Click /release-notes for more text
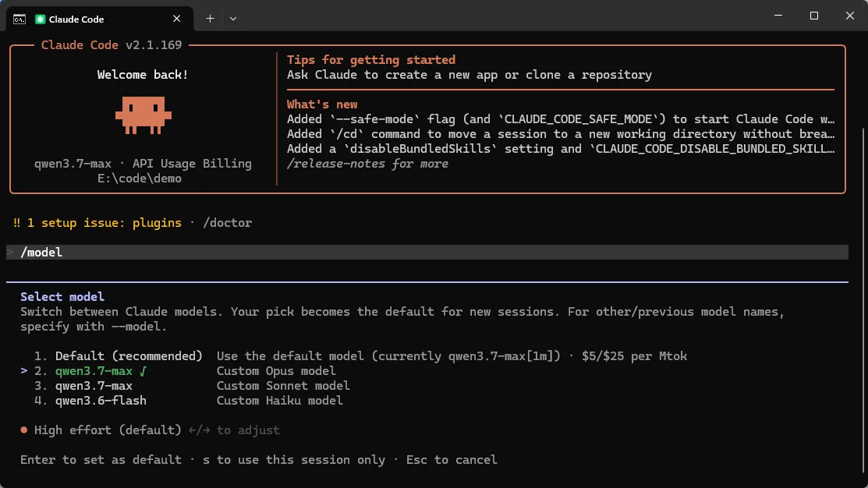 367,164
